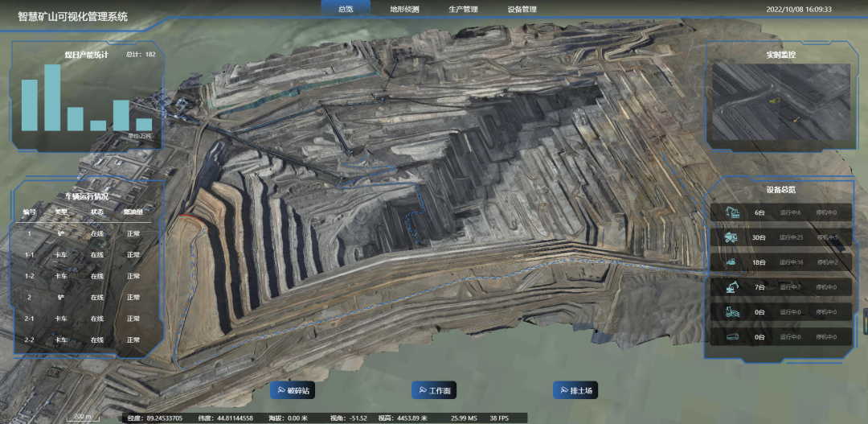868x424 pixels.
Task: Click the bottom truck icon in 设备总览
Action: [732, 337]
